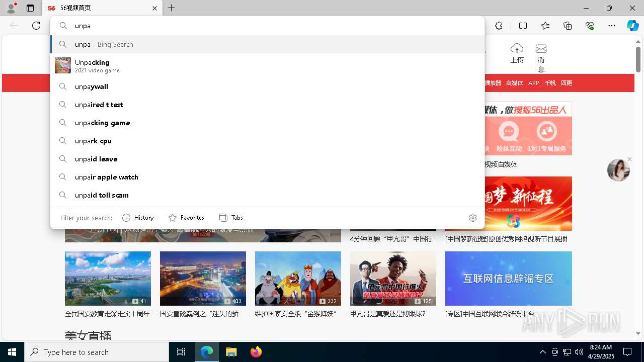Image resolution: width=644 pixels, height=362 pixels.
Task: Open the tab actions menu icon
Action: [30, 8]
